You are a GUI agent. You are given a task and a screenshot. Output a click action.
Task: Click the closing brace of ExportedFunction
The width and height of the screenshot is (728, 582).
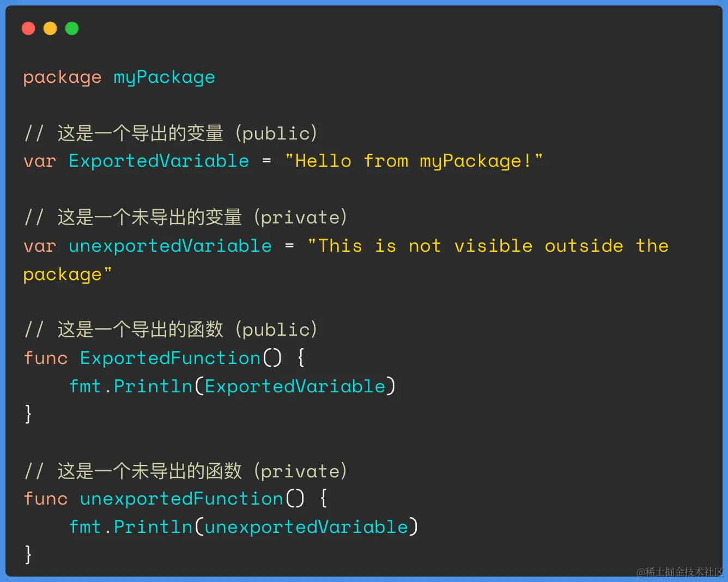pyautogui.click(x=28, y=414)
